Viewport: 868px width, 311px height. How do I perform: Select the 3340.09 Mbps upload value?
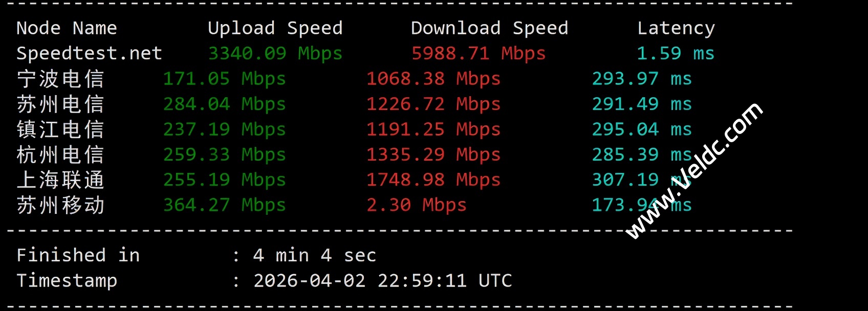tap(275, 53)
